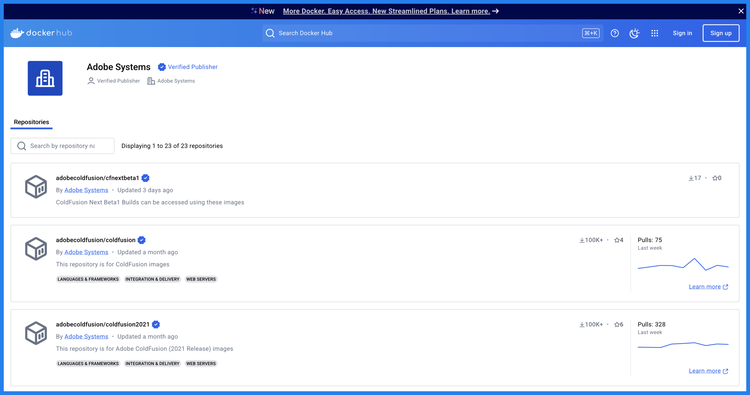Click the person icon by Verified Publisher
The height and width of the screenshot is (395, 750).
pyautogui.click(x=91, y=81)
